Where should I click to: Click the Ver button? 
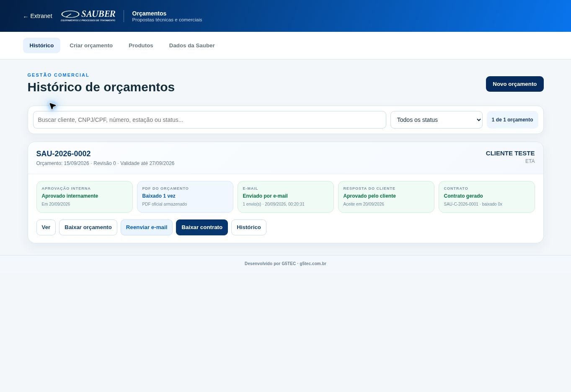(46, 227)
